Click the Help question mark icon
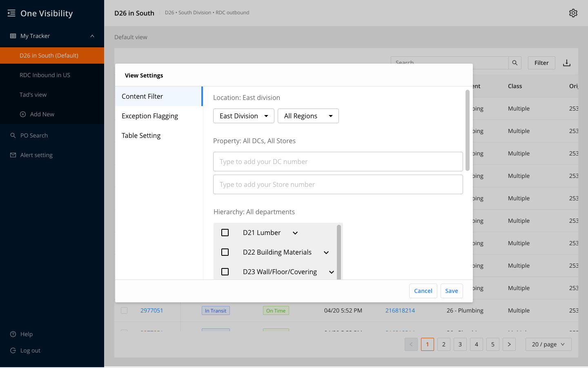The height and width of the screenshot is (368, 588). 13,334
